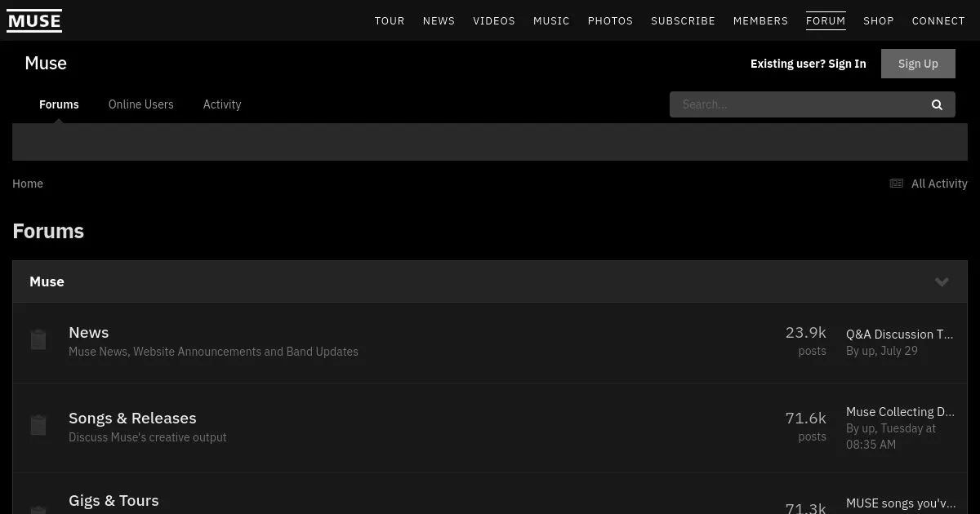Viewport: 980px width, 514px height.
Task: Select FORUM in top navigation
Action: point(826,20)
